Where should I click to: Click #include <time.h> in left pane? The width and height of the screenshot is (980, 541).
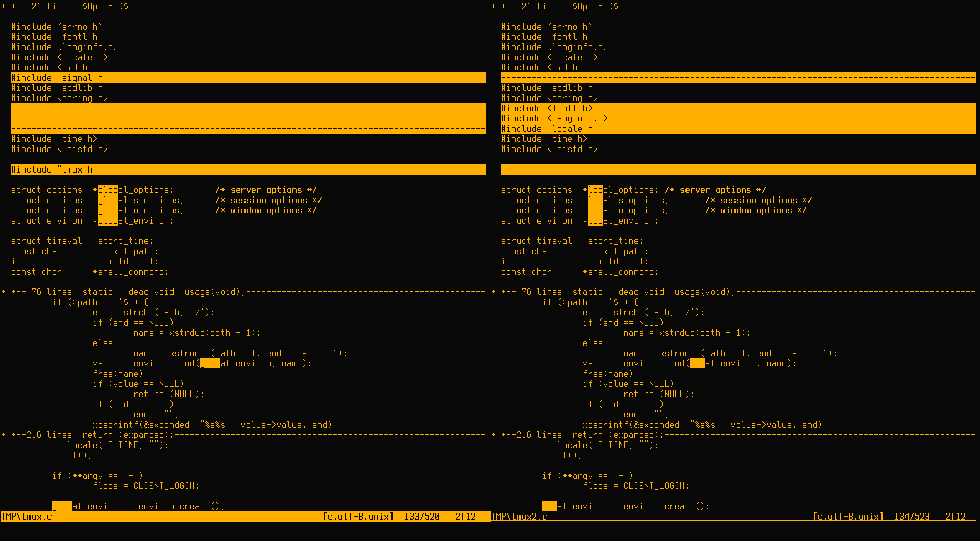55,139
